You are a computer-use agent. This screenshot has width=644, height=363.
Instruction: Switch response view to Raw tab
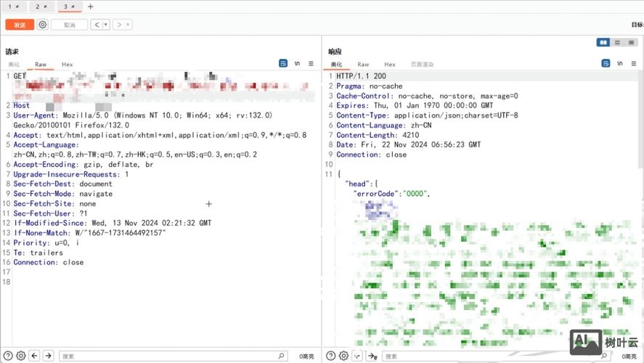363,65
